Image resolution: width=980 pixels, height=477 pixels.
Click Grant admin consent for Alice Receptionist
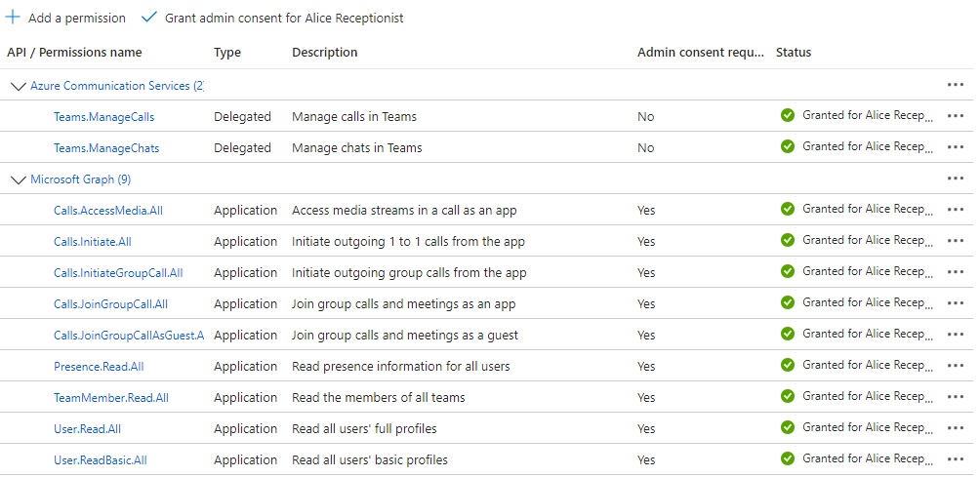pos(272,19)
